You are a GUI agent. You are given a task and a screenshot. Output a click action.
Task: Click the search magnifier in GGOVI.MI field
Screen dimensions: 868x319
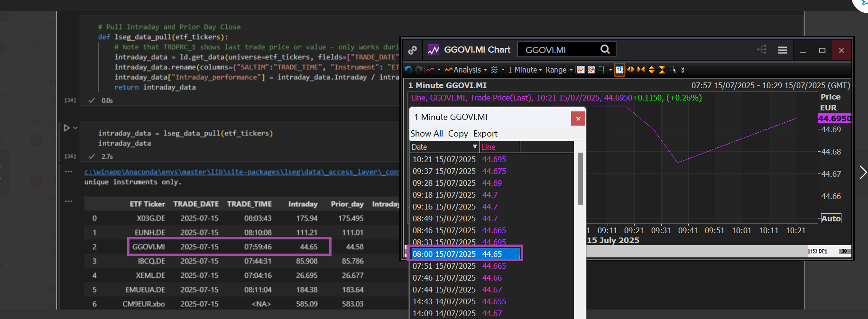coord(605,49)
